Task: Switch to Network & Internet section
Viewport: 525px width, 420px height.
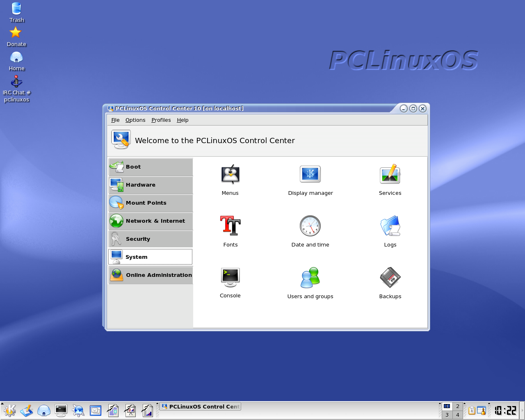Action: [x=151, y=221]
